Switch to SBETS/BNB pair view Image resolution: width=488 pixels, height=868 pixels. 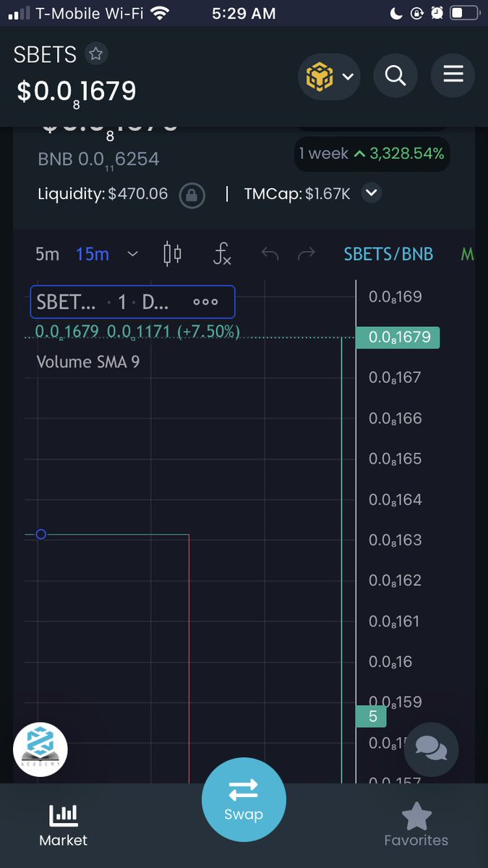point(389,254)
